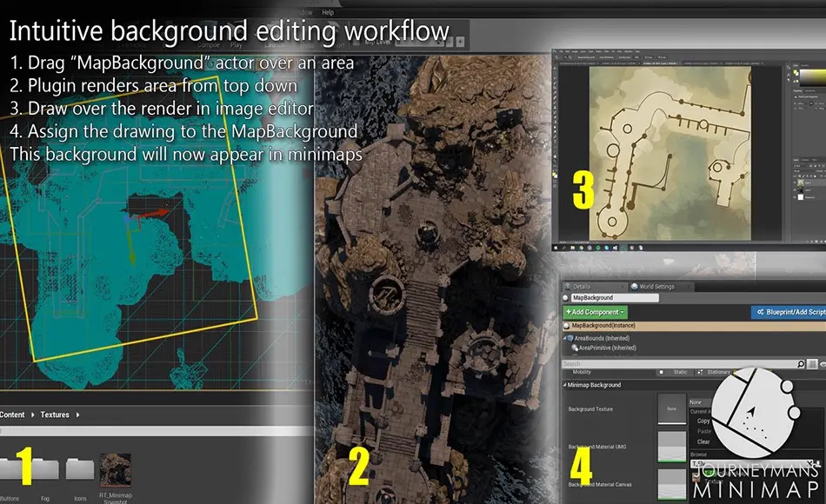Click the MapBackground actor name field
This screenshot has height=504, width=826.
click(614, 297)
